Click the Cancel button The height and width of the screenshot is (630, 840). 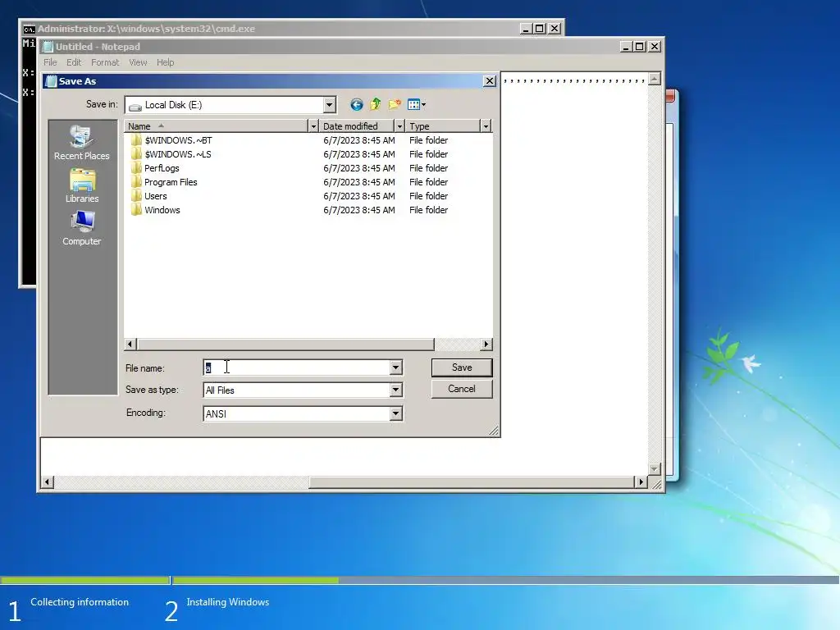(462, 389)
